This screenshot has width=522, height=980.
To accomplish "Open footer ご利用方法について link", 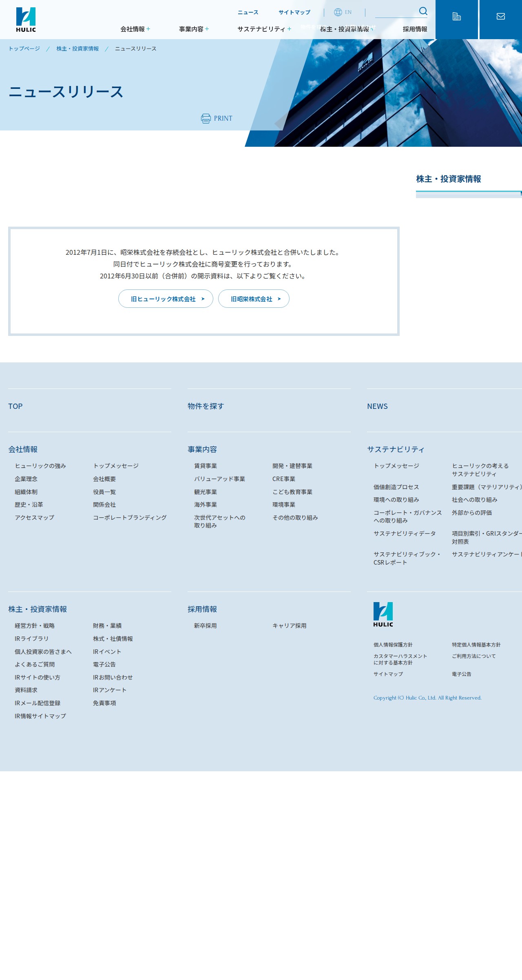I will pyautogui.click(x=474, y=656).
